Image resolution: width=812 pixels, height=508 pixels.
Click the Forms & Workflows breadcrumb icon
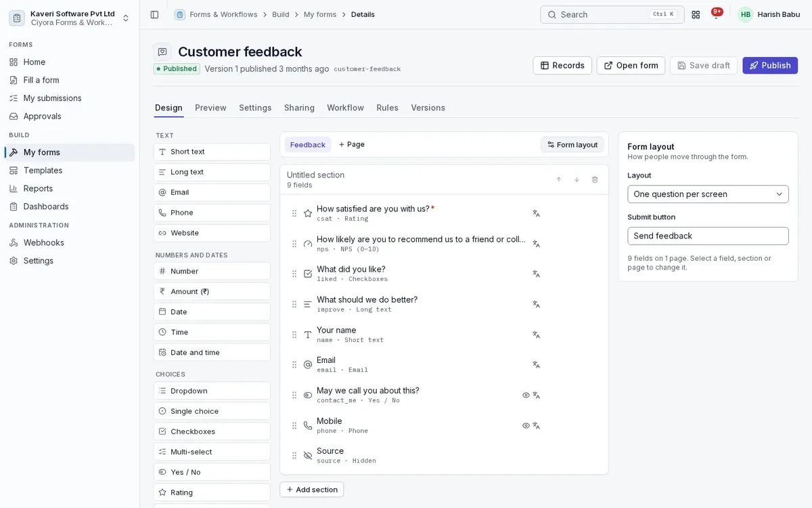tap(179, 14)
